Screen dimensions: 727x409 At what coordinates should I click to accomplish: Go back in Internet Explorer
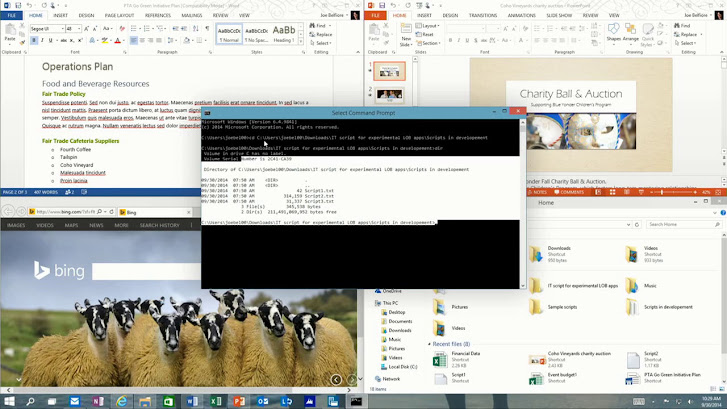point(8,211)
